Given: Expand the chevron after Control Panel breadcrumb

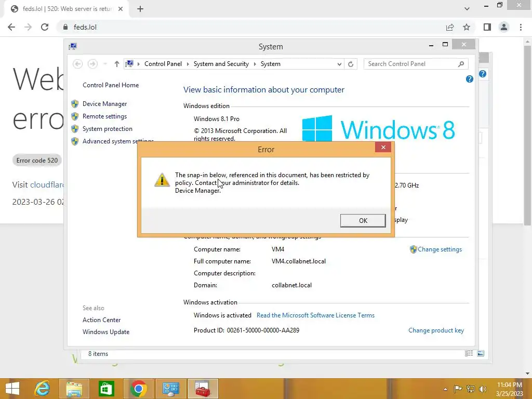Looking at the screenshot, I should tap(188, 64).
